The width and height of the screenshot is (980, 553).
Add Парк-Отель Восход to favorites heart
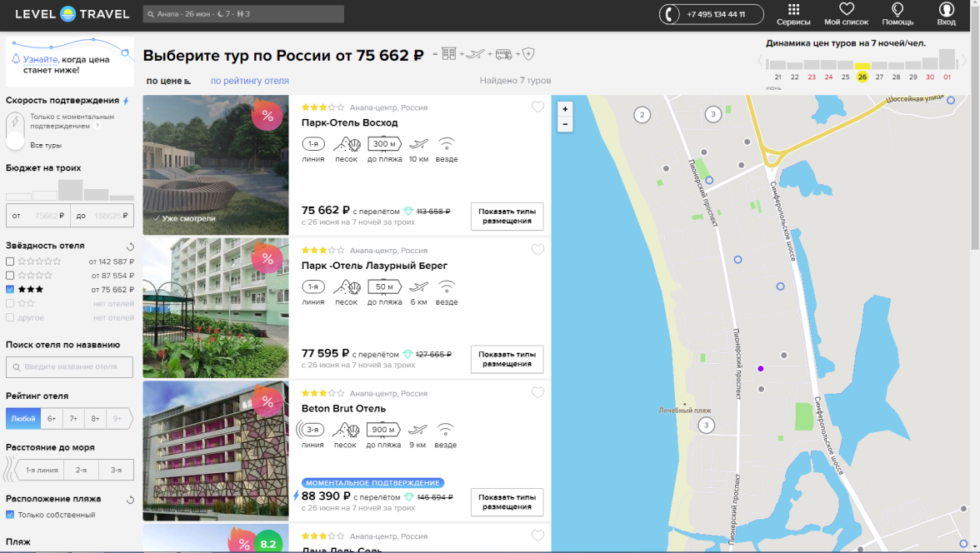(x=537, y=107)
